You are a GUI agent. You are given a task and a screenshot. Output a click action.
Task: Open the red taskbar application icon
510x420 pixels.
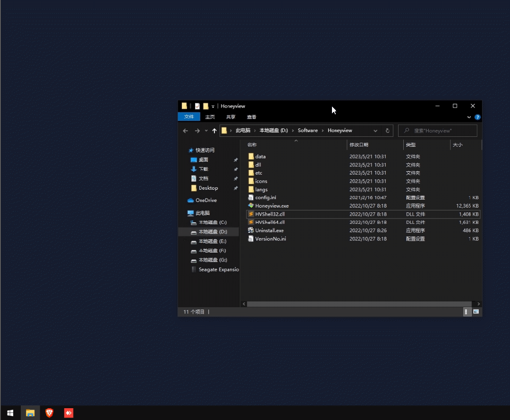point(68,413)
